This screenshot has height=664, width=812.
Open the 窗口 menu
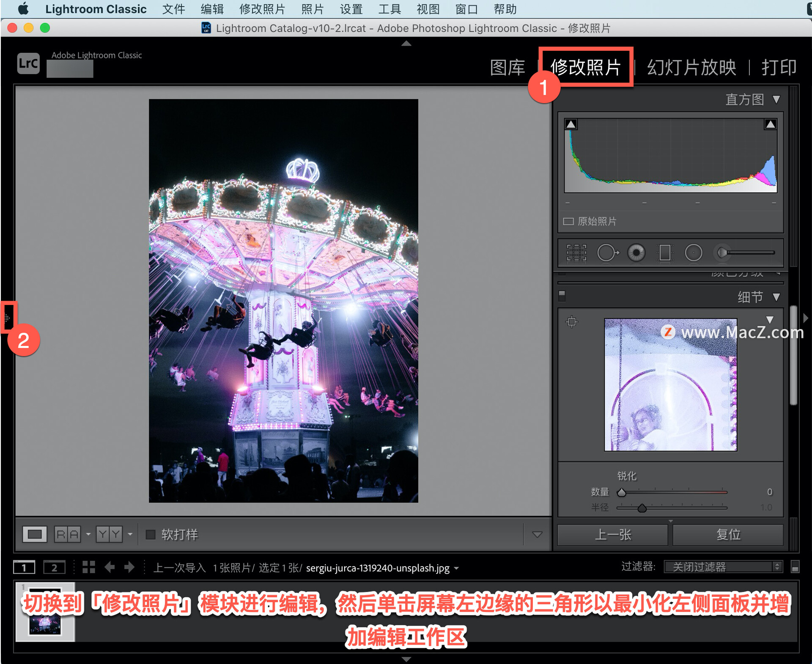[466, 9]
